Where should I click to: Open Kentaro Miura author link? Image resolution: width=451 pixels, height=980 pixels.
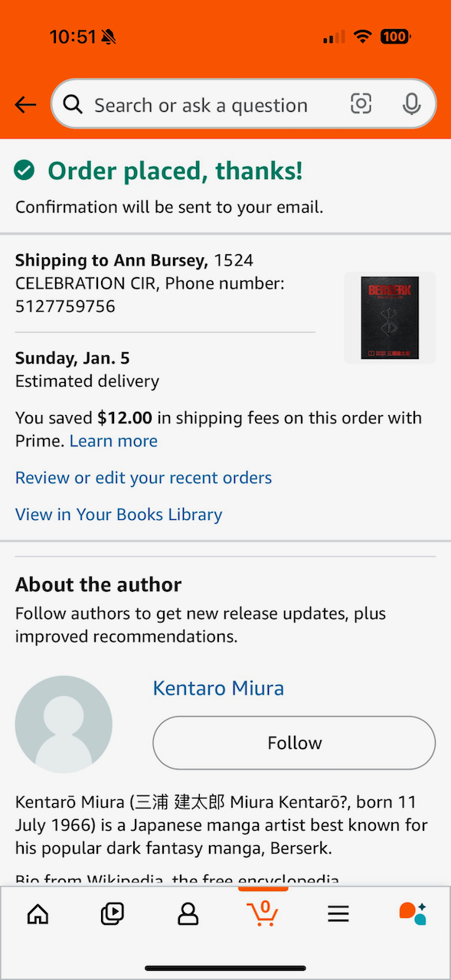(x=218, y=688)
